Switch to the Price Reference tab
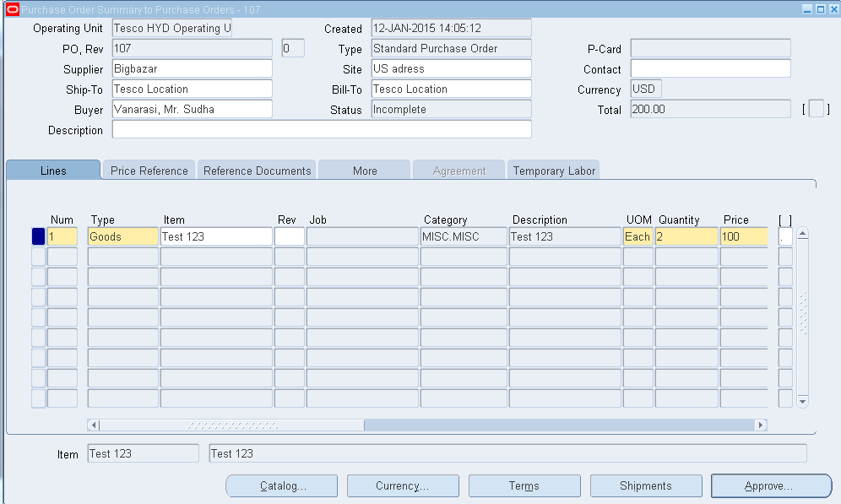841x504 pixels. pyautogui.click(x=149, y=171)
